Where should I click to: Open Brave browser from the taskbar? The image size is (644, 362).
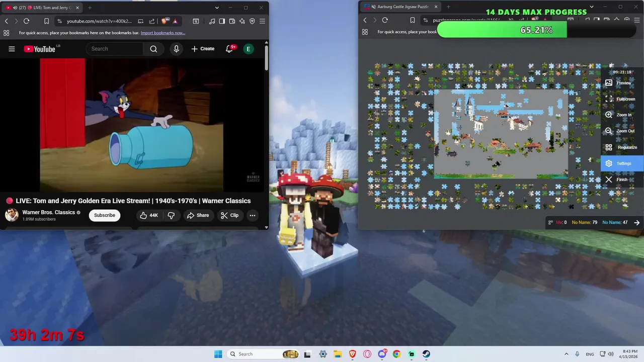click(353, 354)
